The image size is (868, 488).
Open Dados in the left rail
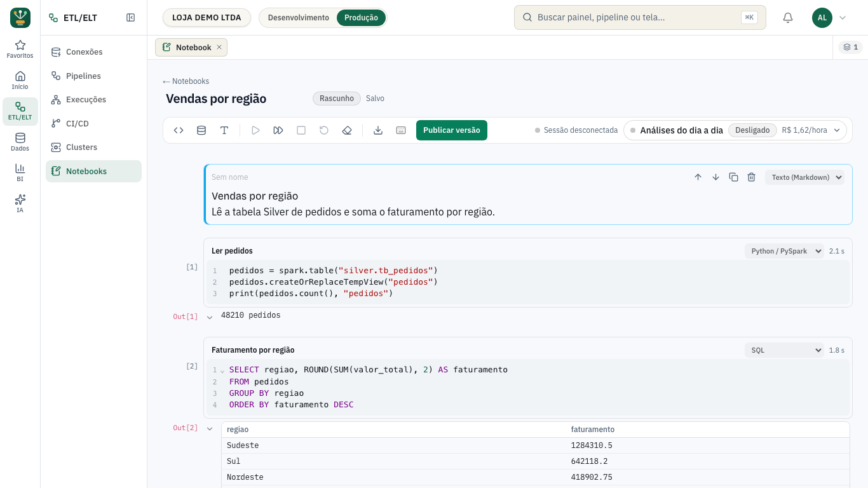click(x=20, y=142)
